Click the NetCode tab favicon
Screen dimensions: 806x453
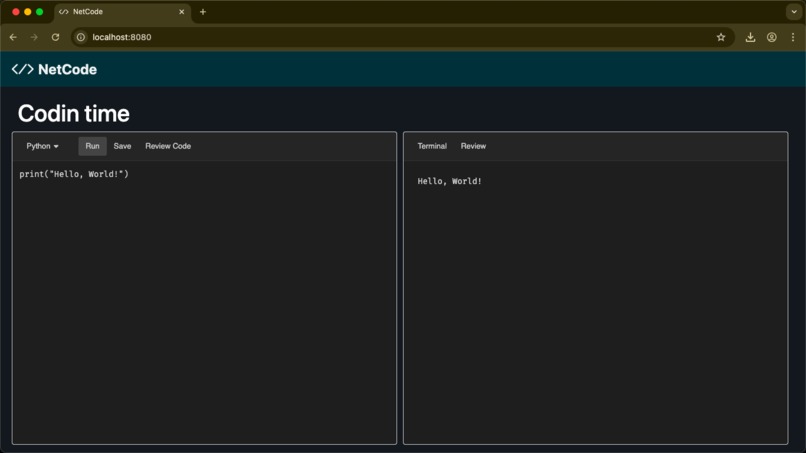point(64,12)
